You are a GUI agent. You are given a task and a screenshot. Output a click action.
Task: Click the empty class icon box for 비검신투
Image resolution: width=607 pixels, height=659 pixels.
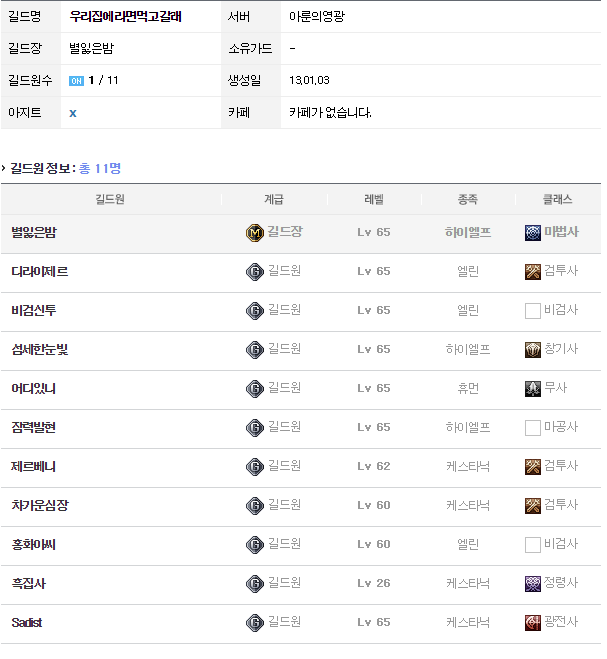[x=533, y=310]
